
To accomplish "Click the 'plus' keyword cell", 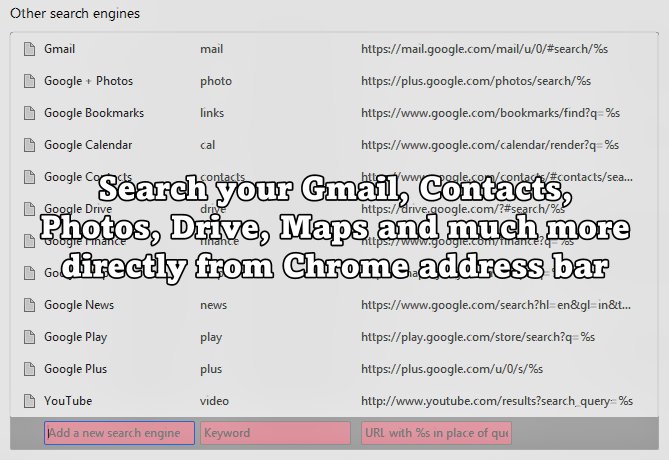I will 211,370.
